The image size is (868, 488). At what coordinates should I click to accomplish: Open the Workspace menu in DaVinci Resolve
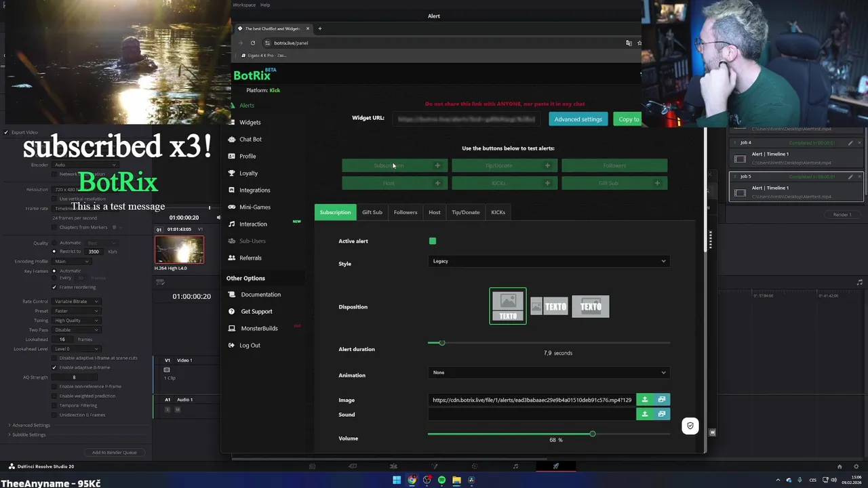click(244, 5)
